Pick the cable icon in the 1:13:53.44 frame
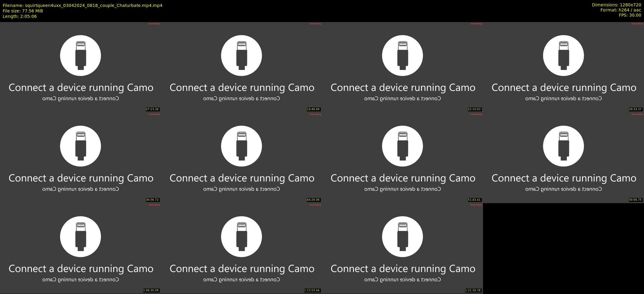 (x=241, y=237)
